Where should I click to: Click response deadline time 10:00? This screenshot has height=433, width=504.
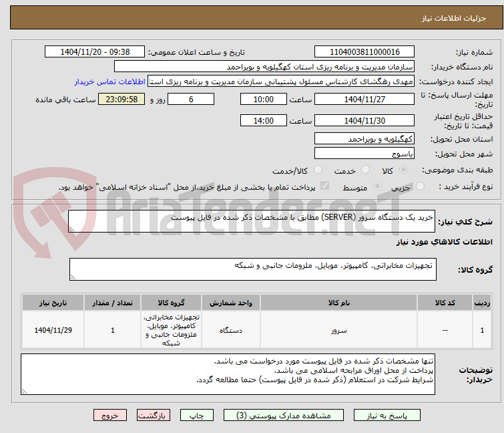pyautogui.click(x=263, y=99)
